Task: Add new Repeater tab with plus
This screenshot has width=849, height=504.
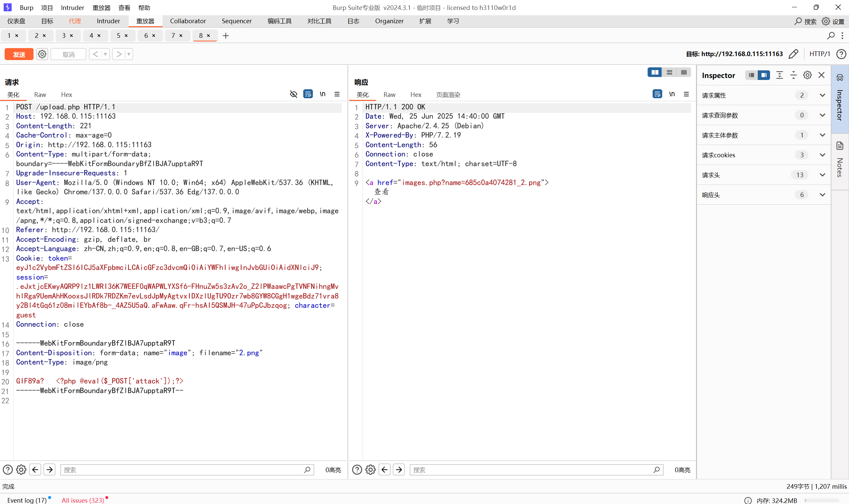Action: pyautogui.click(x=226, y=36)
